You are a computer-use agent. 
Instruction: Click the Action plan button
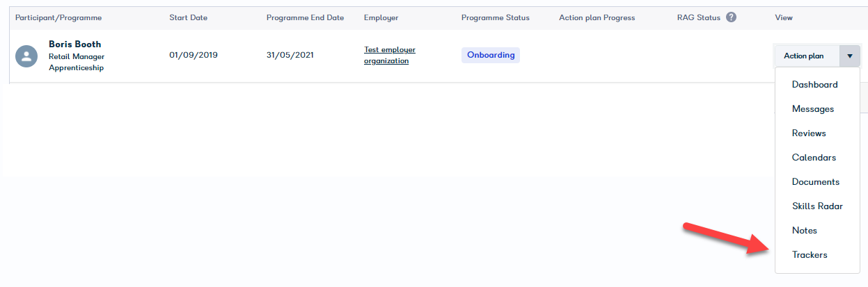tap(807, 56)
